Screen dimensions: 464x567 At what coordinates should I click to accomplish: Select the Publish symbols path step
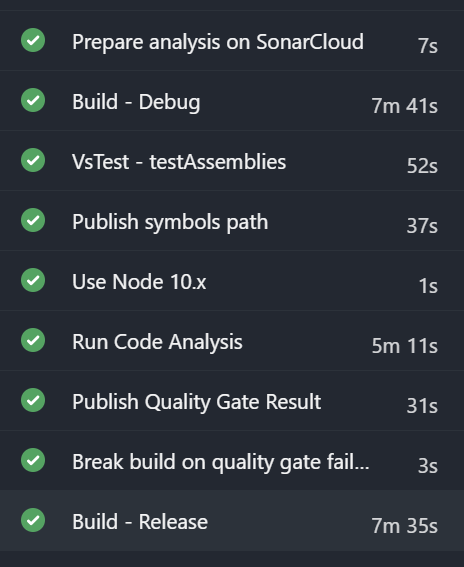click(232, 221)
